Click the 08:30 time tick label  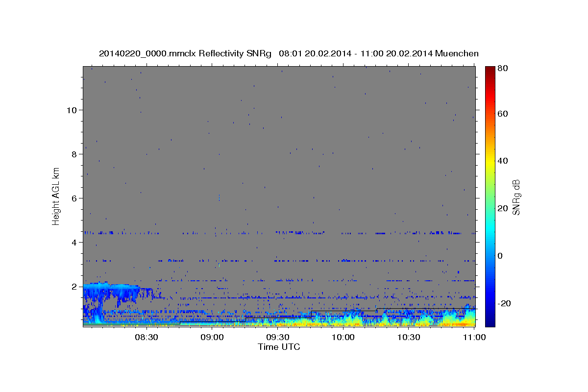(146, 337)
